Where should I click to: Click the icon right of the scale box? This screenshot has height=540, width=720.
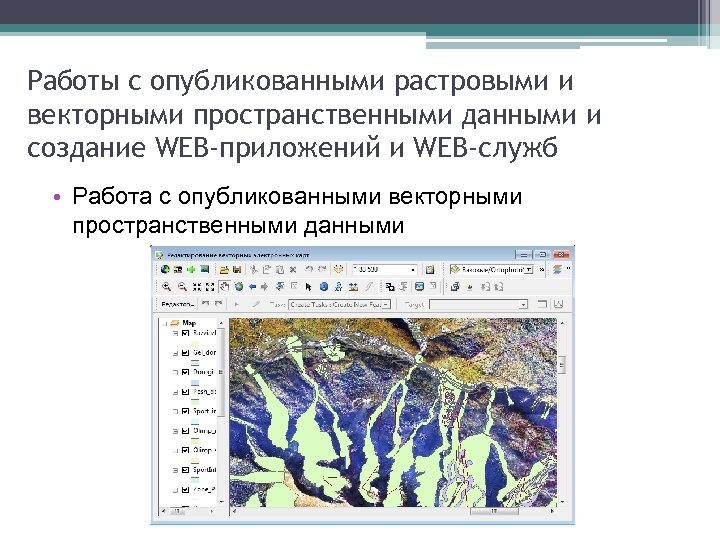click(x=430, y=270)
